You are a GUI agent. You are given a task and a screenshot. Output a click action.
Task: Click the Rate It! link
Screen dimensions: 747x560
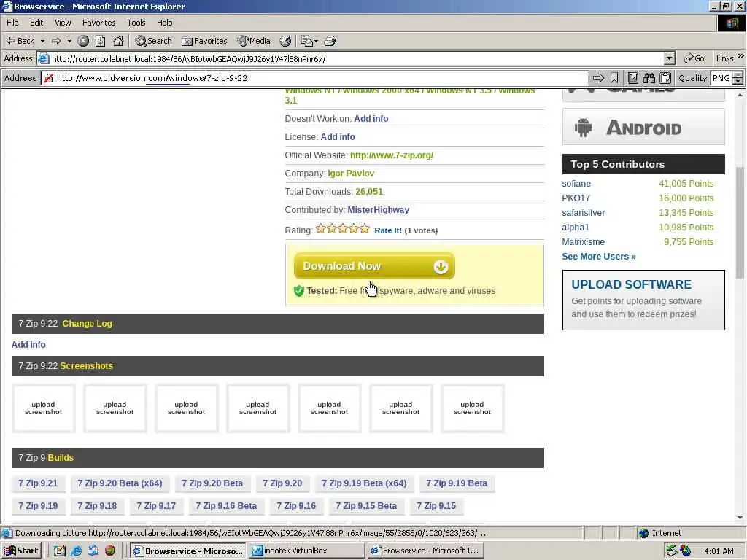tap(388, 230)
